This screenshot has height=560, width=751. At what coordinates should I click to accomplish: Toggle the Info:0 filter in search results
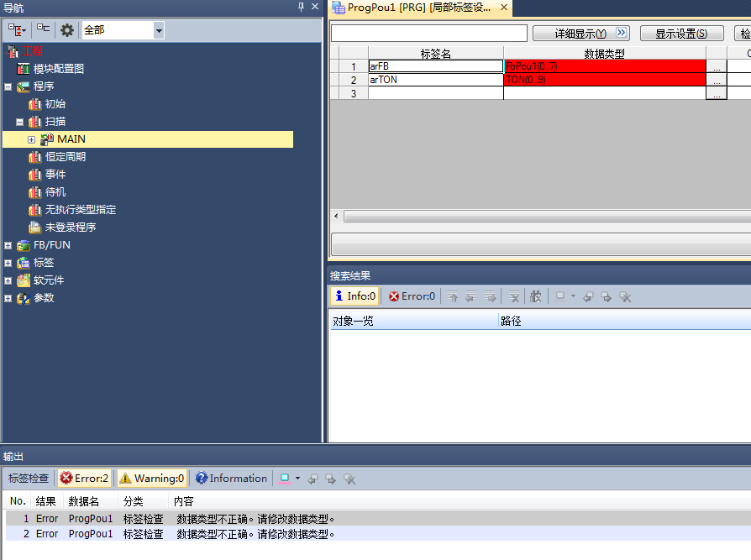point(354,296)
